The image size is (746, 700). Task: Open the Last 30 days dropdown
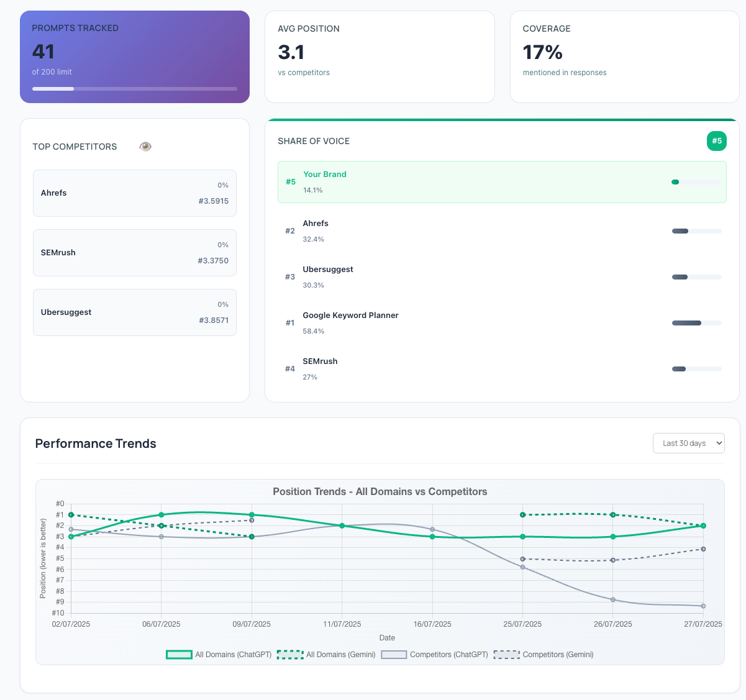688,443
